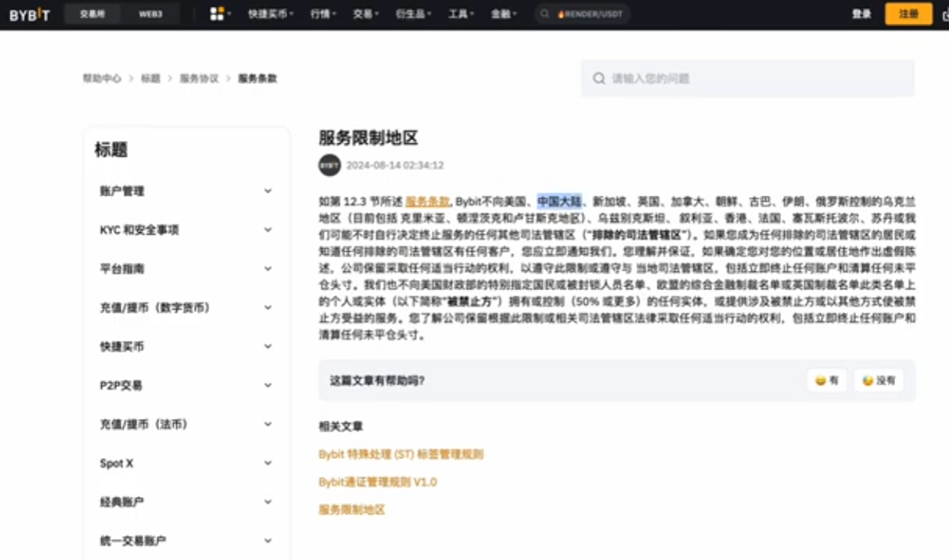Viewport: 949px width, 560px height.
Task: Click the search magnifier icon in navbar
Action: tap(545, 14)
